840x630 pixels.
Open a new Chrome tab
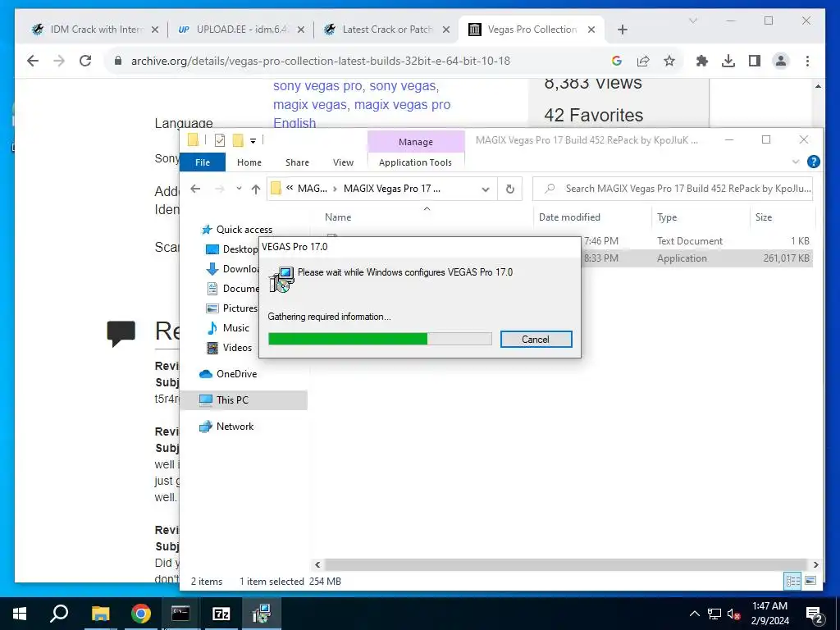[x=622, y=30]
